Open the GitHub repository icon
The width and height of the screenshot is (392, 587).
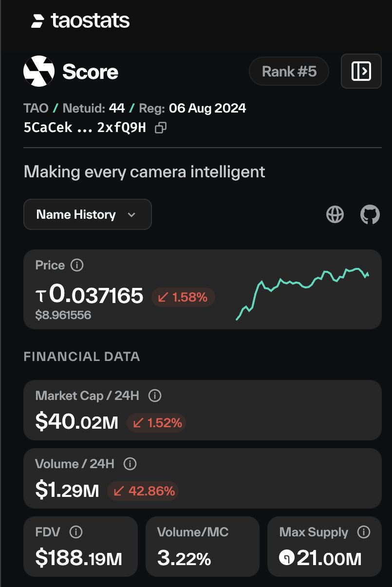370,214
